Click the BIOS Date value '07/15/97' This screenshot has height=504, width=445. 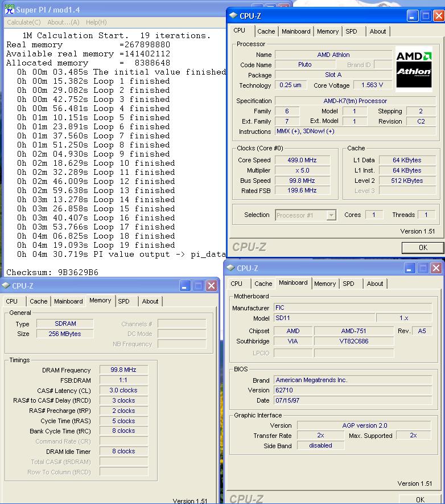(x=353, y=400)
